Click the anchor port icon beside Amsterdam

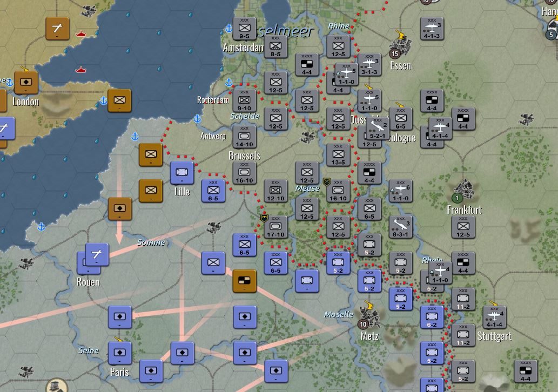pos(229,29)
